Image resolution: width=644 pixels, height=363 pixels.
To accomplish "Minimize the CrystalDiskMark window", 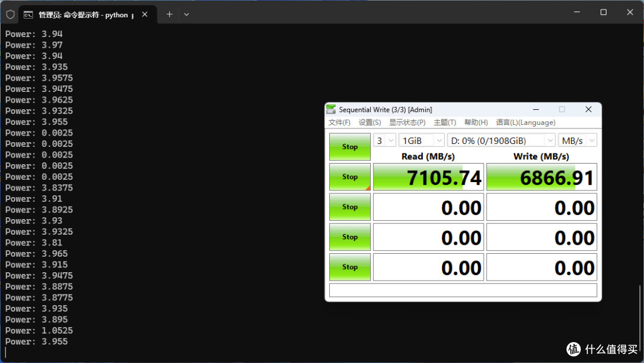I will coord(536,109).
